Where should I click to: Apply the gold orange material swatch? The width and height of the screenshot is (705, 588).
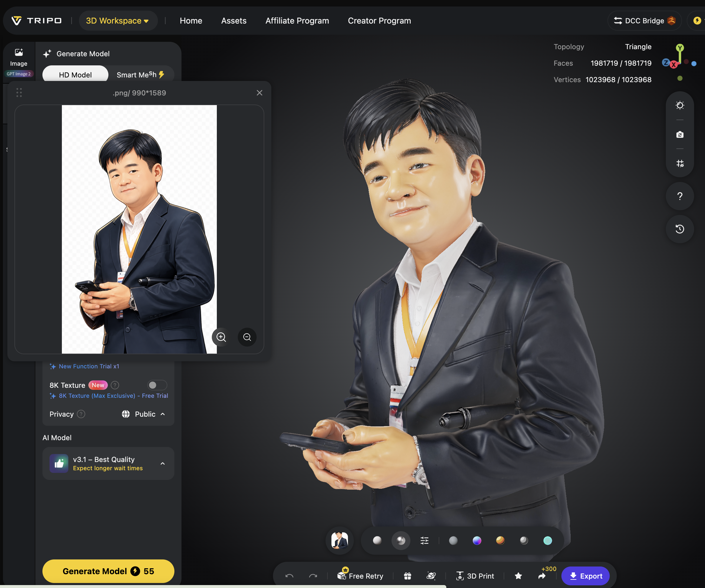coord(500,540)
